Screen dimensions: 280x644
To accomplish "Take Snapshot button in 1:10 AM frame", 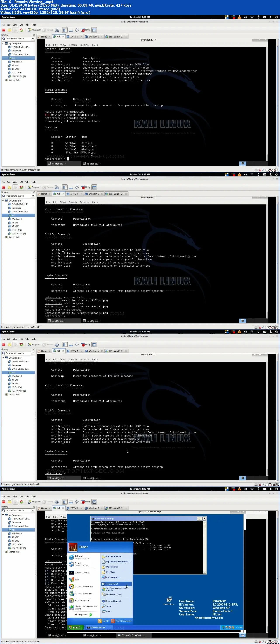I will pos(34,30).
